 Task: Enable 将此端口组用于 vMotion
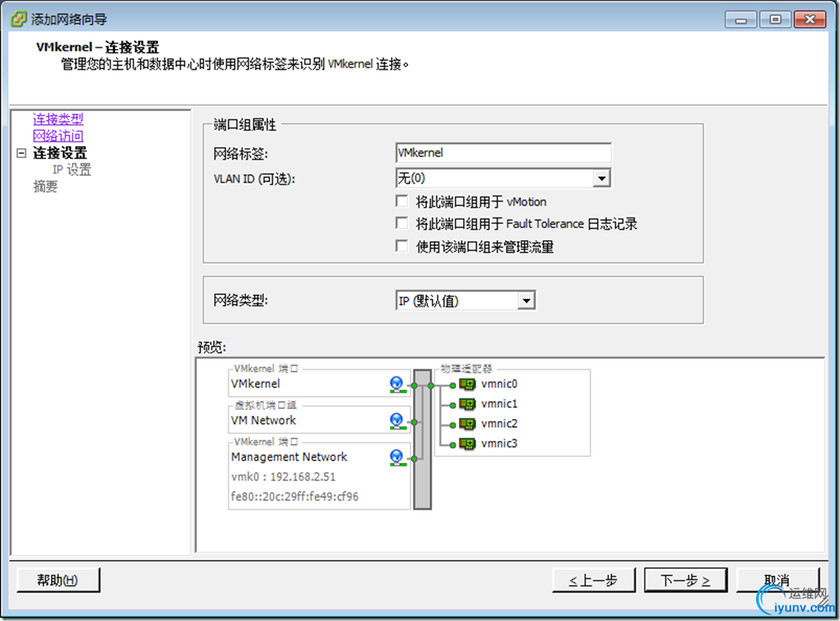[402, 201]
